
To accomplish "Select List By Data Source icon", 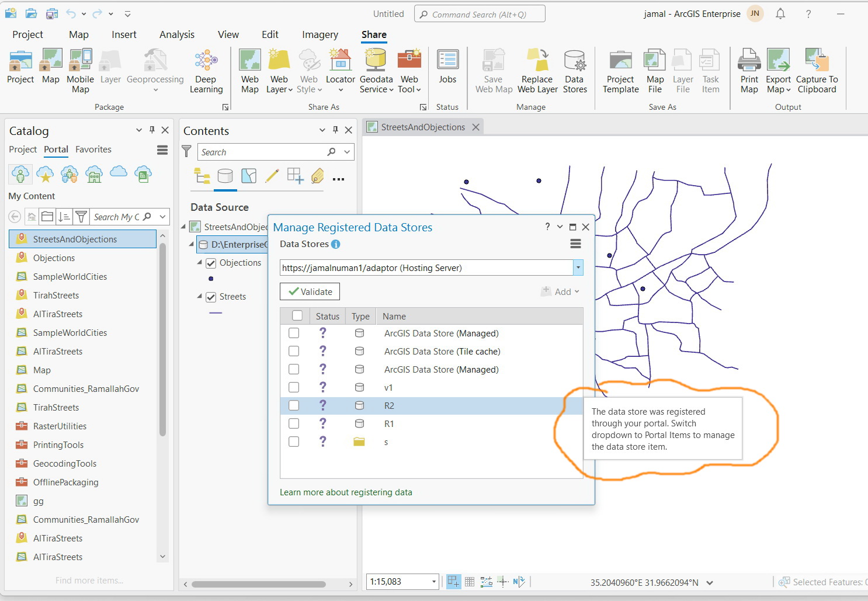I will coord(225,176).
